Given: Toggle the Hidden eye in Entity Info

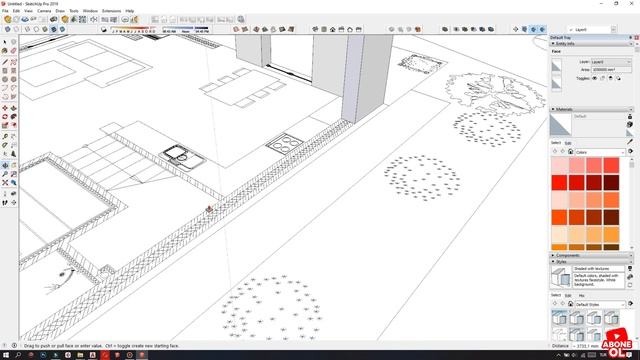Looking at the screenshot, I should pos(595,78).
